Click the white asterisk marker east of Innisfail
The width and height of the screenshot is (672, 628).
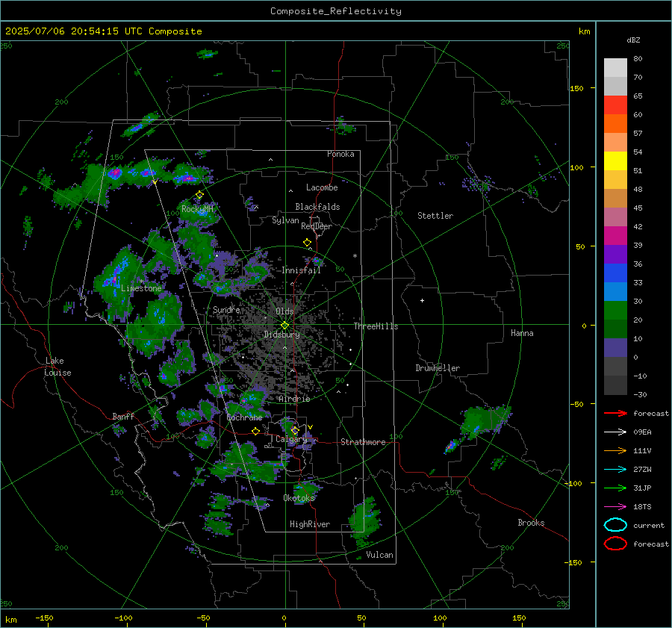coord(355,256)
